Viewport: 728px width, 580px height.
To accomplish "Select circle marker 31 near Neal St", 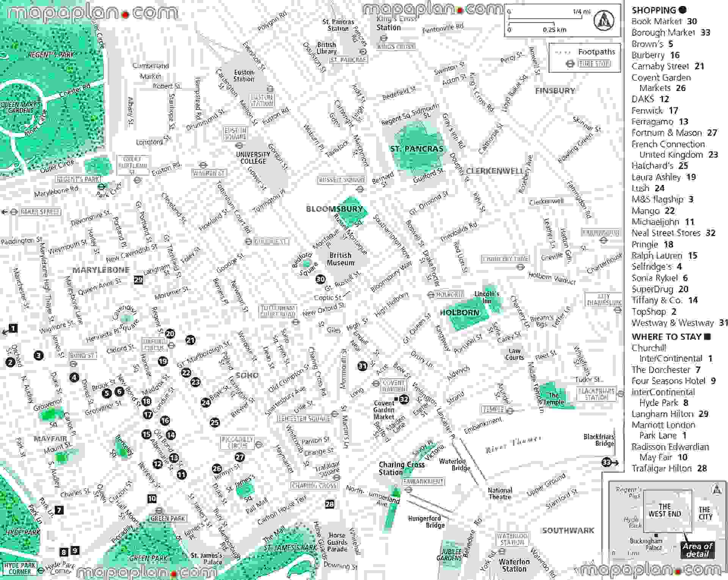I will coord(363,366).
